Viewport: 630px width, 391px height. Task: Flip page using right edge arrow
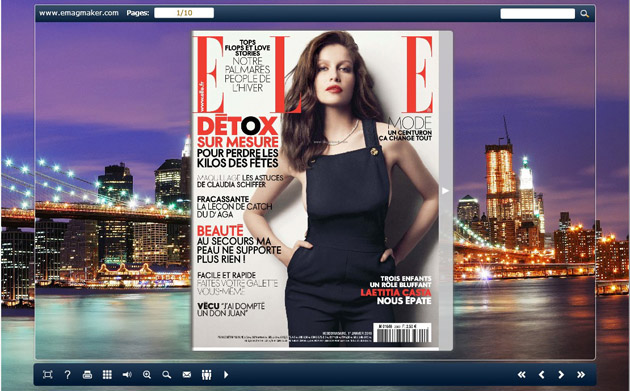coord(445,190)
